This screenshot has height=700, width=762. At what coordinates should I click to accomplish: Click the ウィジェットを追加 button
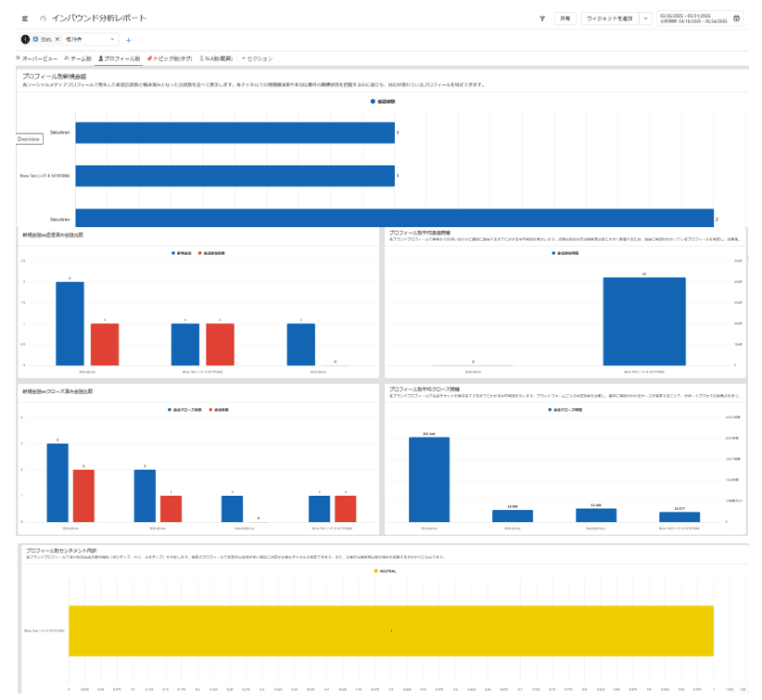click(609, 19)
